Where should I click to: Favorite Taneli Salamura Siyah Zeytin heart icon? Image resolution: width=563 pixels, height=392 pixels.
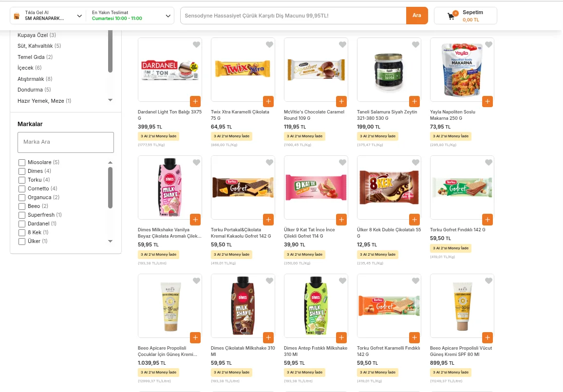tap(415, 44)
